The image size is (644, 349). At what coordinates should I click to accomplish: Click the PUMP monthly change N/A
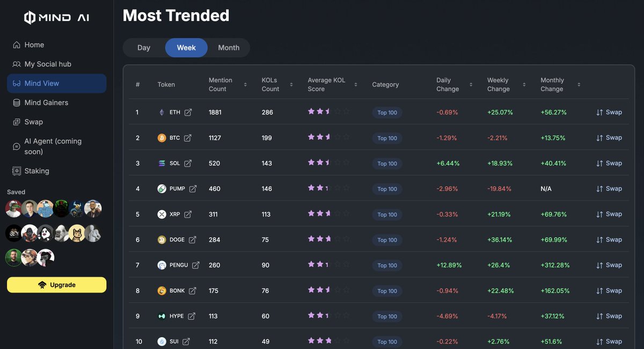point(546,189)
